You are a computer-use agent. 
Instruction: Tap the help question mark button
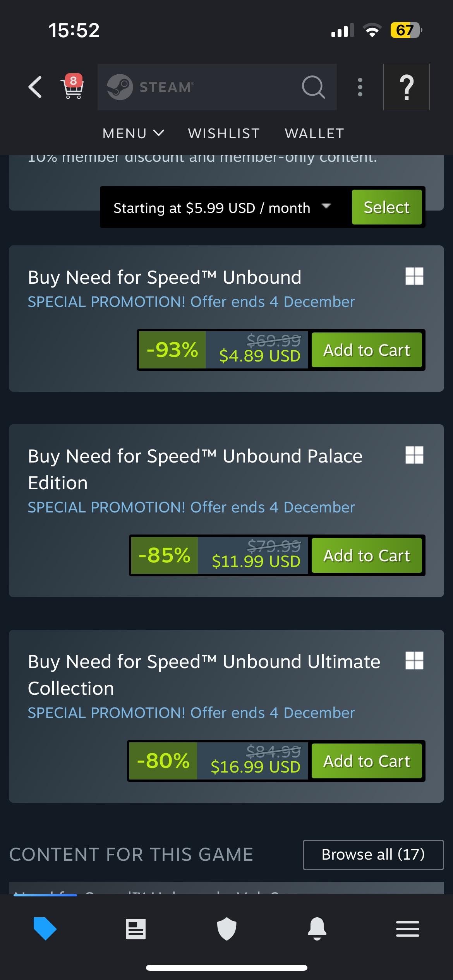(406, 87)
